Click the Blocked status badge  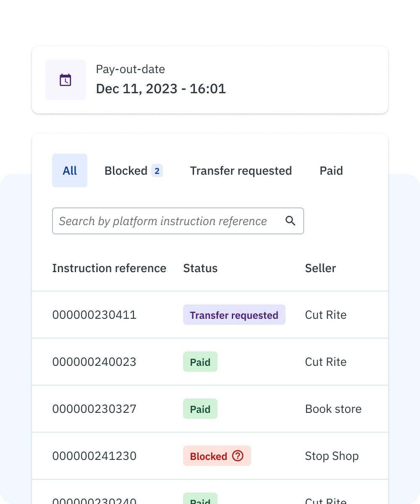209,456
